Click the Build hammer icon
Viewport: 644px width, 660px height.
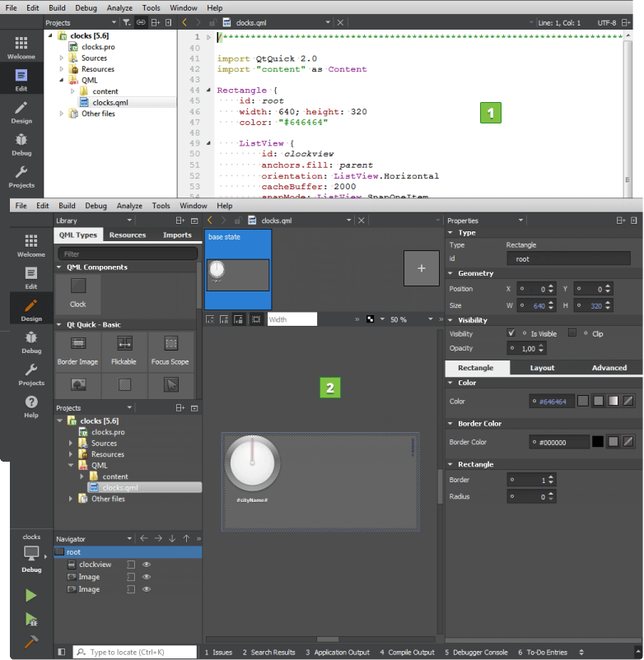(x=31, y=642)
